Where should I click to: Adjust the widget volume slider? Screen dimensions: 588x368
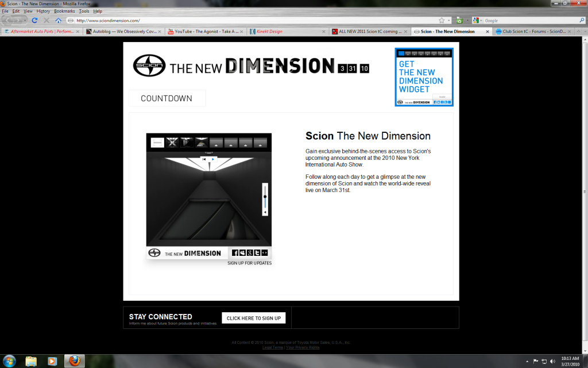[x=265, y=197]
